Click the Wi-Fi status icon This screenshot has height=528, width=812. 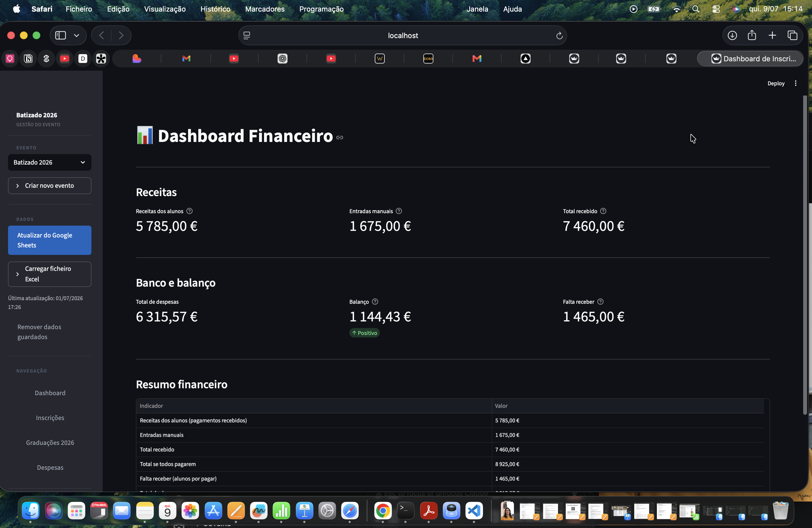tap(677, 9)
